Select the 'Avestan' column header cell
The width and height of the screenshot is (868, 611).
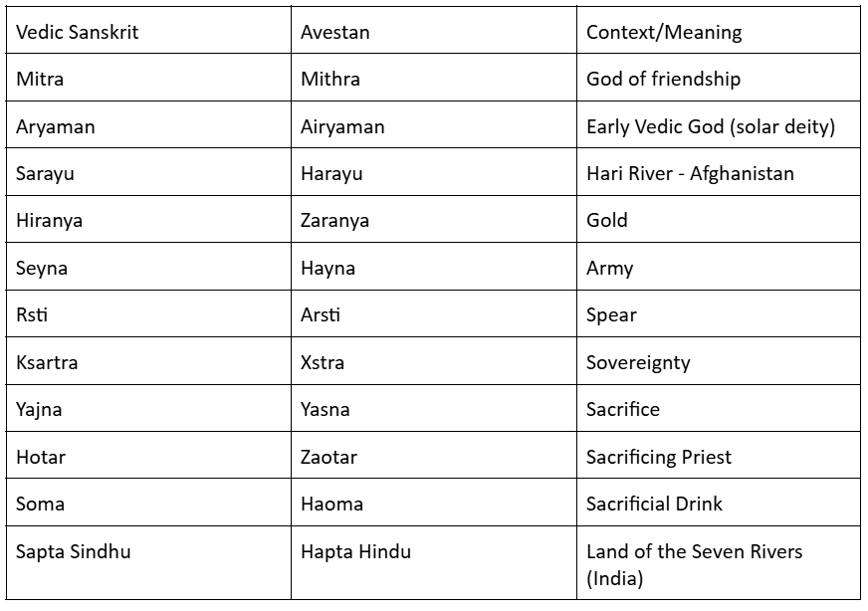(433, 31)
